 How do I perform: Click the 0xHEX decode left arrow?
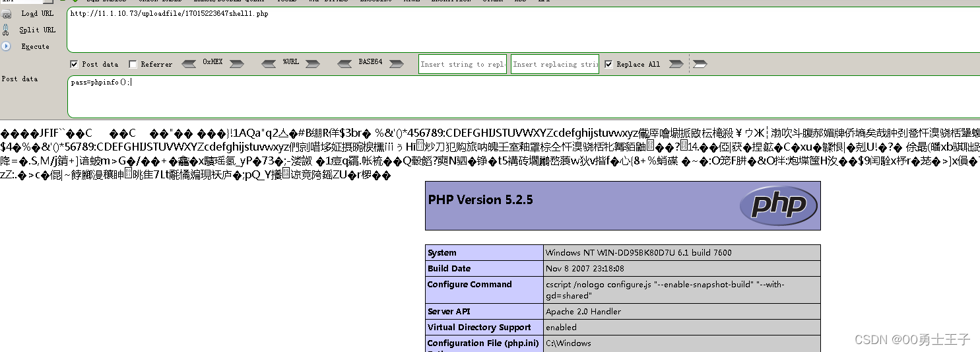(x=189, y=64)
